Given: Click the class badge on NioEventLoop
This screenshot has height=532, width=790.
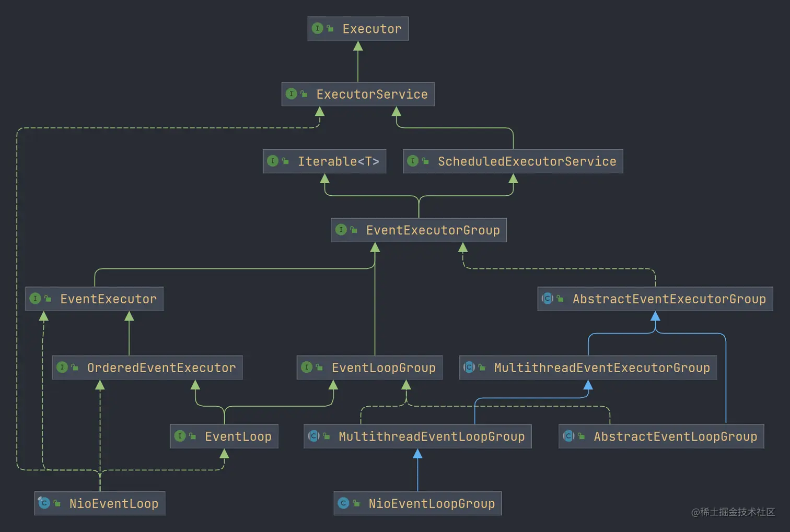Looking at the screenshot, I should point(44,503).
